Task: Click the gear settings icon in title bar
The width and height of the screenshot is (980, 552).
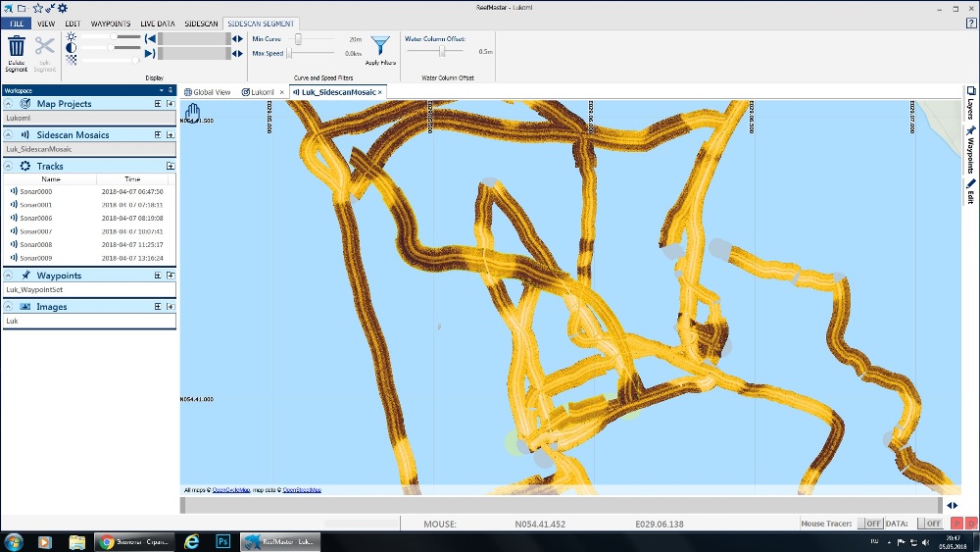Action: pyautogui.click(x=63, y=8)
